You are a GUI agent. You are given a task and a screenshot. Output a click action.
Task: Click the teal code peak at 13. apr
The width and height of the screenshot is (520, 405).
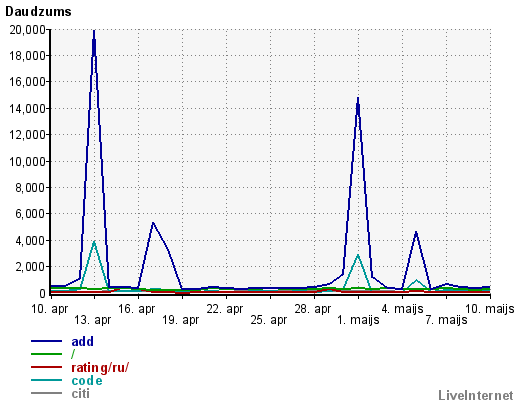click(x=94, y=242)
